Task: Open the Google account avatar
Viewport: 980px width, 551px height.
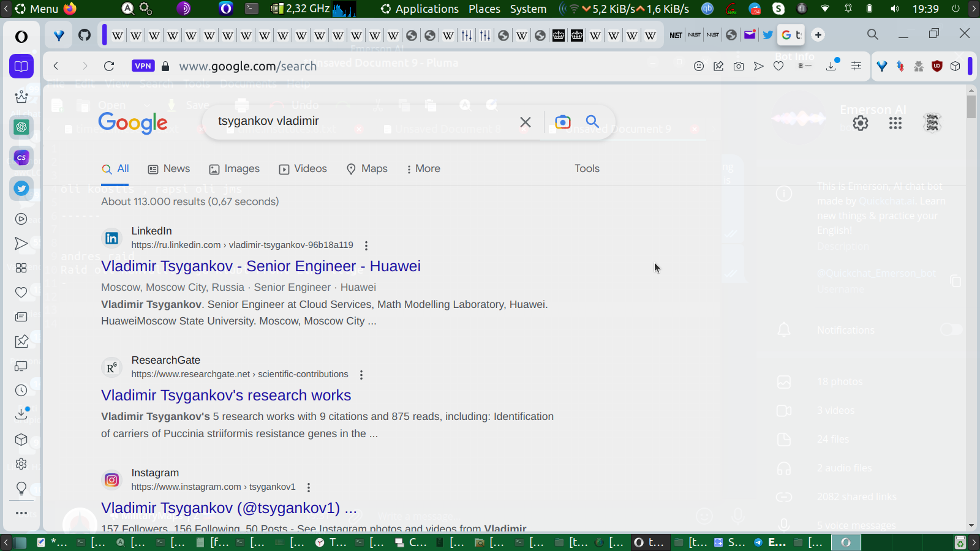Action: click(x=932, y=123)
